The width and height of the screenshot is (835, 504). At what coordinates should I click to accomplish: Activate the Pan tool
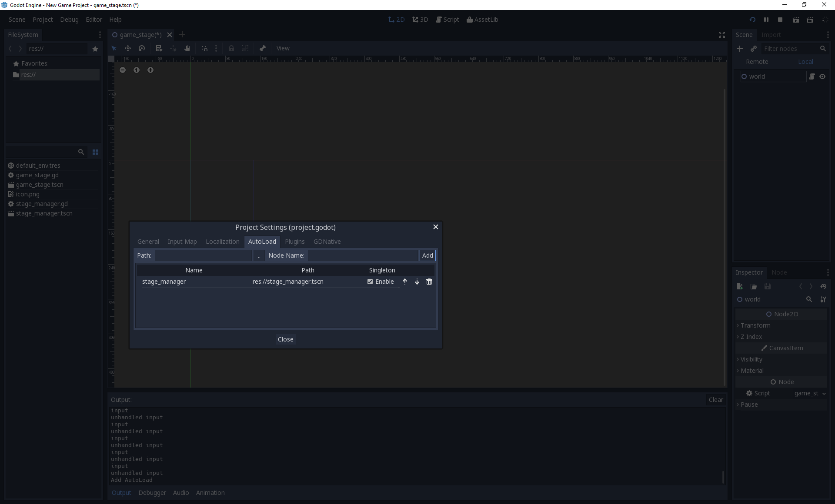[x=187, y=48]
